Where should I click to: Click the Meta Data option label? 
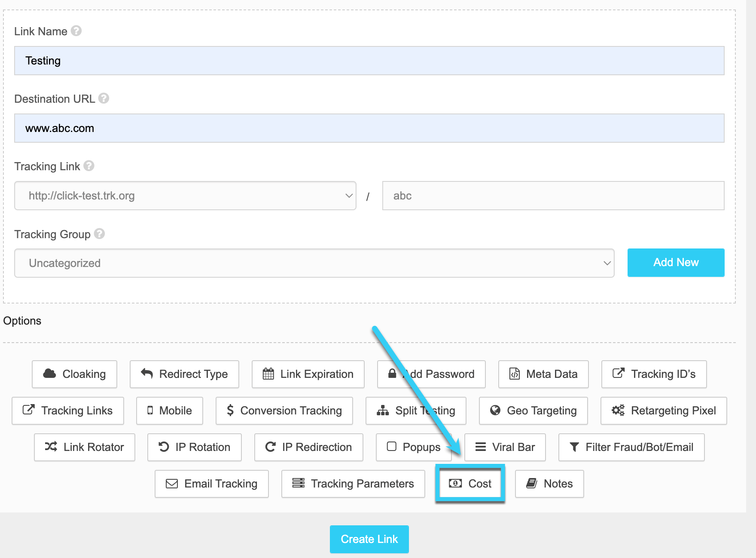(x=552, y=374)
